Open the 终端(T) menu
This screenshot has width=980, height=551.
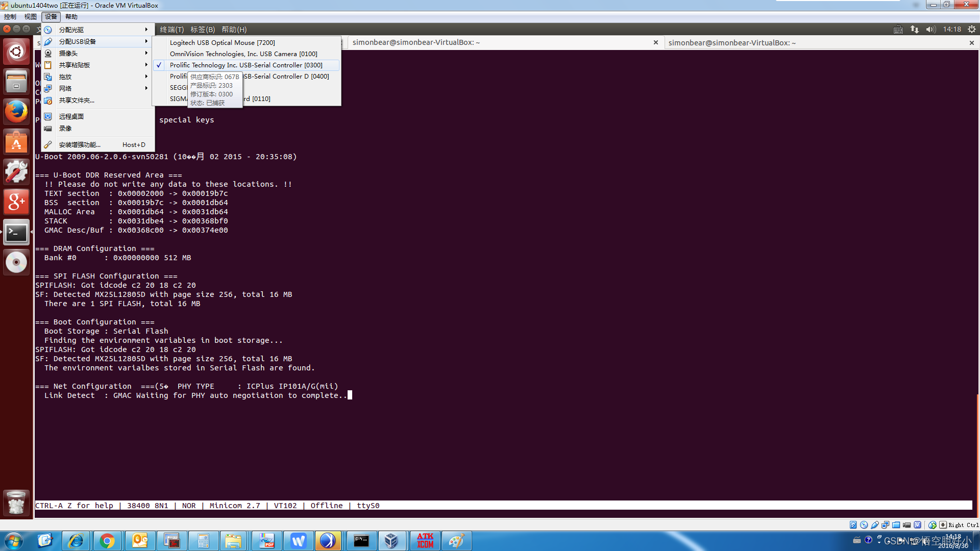[x=171, y=29]
